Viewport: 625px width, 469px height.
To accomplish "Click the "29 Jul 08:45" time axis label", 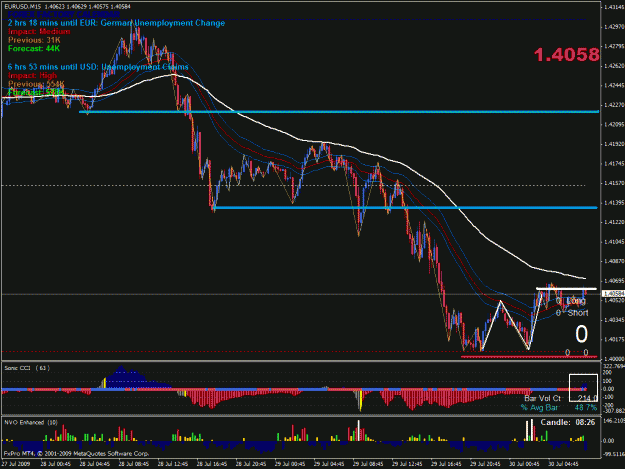I will click(368, 464).
